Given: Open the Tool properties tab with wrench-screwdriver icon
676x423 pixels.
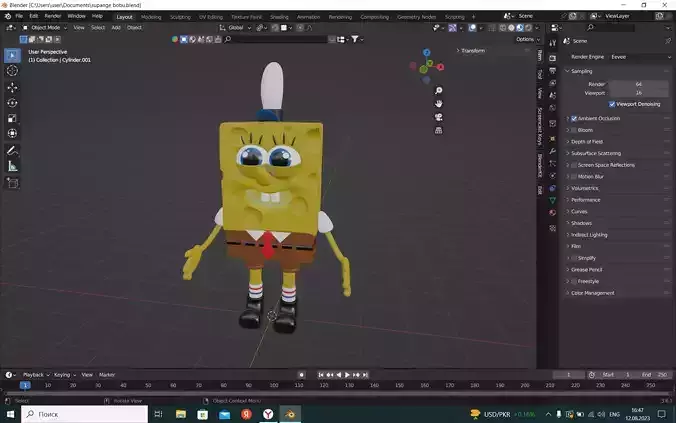Looking at the screenshot, I should [553, 43].
